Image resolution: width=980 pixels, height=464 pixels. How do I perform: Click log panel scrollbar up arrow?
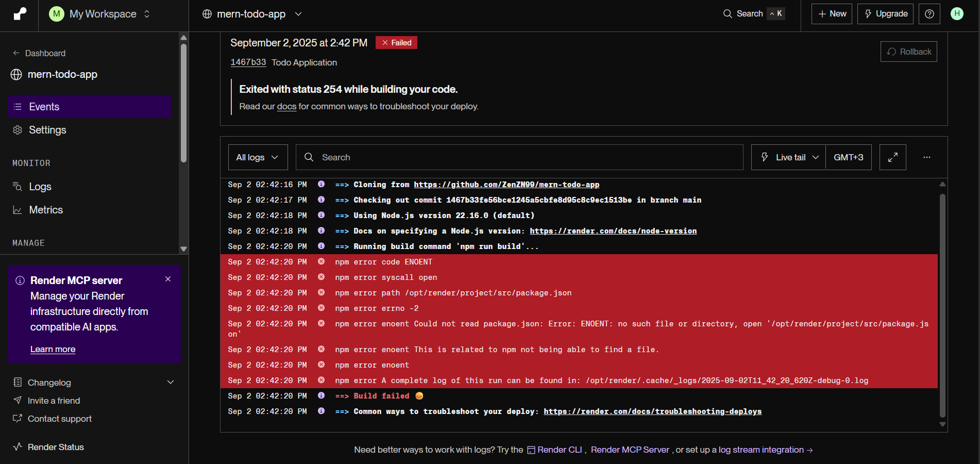coord(942,184)
